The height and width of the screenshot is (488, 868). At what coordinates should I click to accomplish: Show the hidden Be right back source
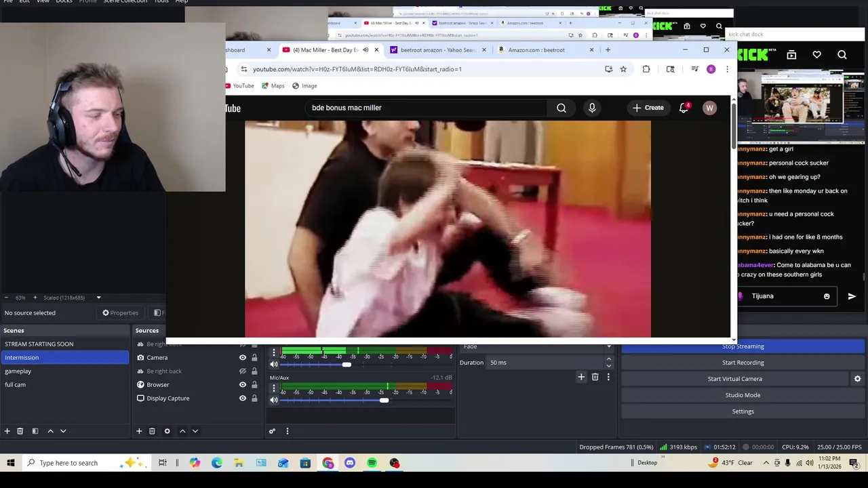(x=242, y=371)
